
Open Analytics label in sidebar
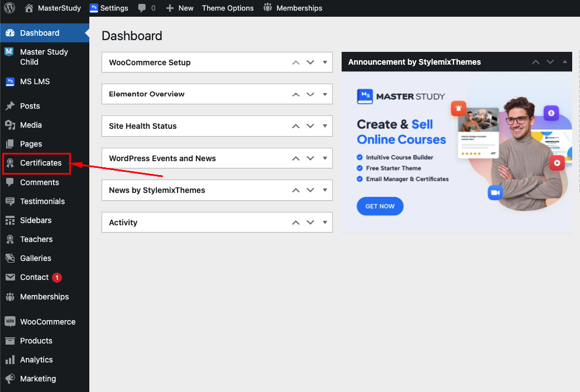[36, 360]
